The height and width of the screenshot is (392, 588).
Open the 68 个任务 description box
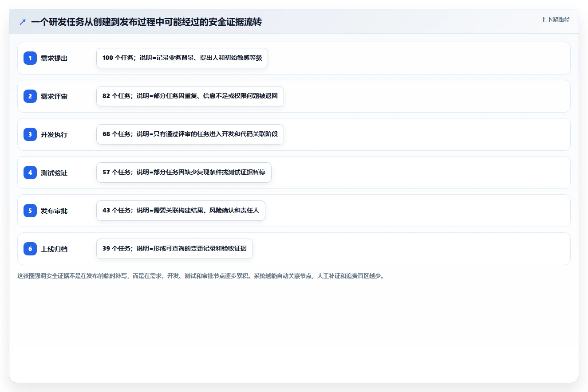pos(190,134)
